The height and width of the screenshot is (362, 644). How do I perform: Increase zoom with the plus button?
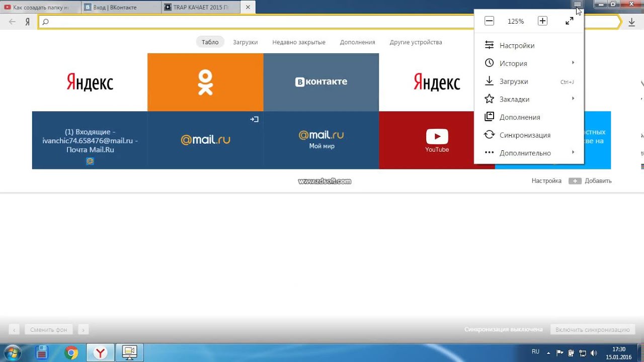(542, 21)
